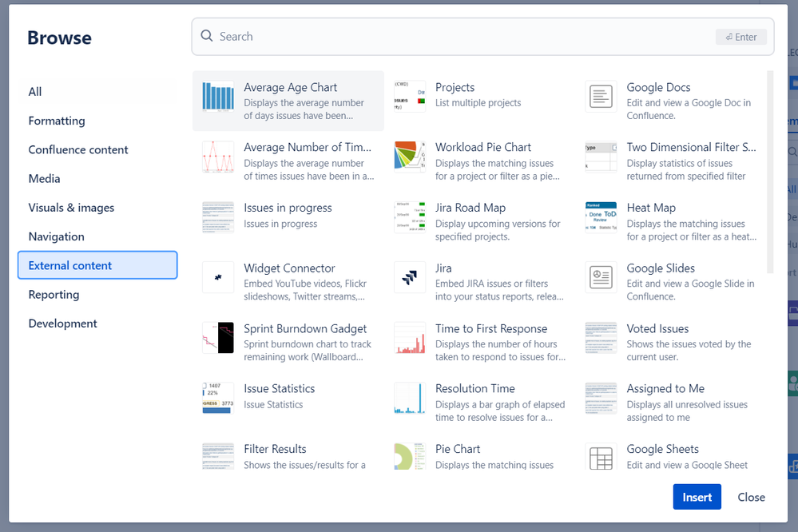Click the search magnifier icon
Viewport: 798px width, 532px height.
[207, 36]
